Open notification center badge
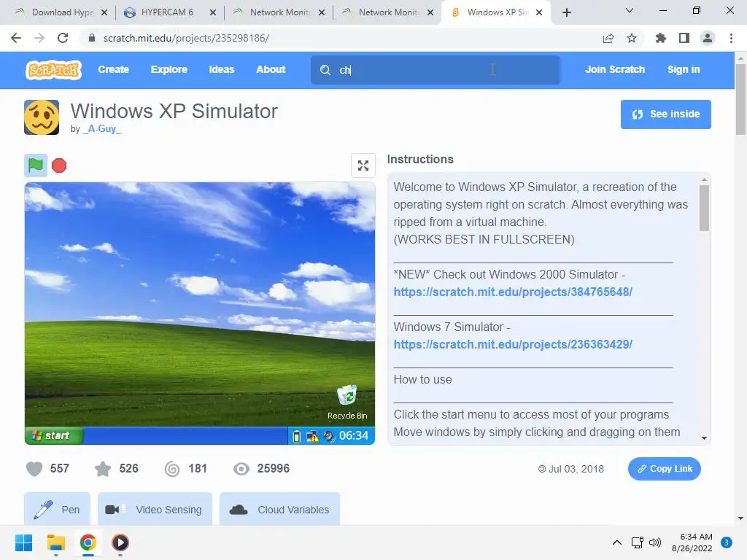The image size is (747, 560). [727, 542]
